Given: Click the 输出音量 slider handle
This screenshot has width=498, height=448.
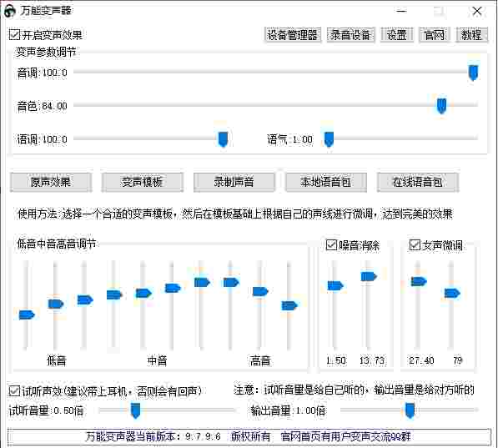Looking at the screenshot, I should [410, 410].
